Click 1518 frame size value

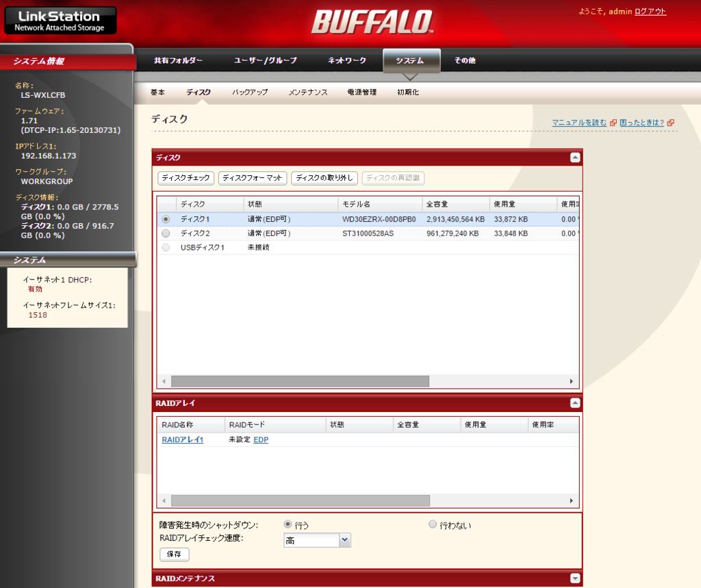coord(38,315)
